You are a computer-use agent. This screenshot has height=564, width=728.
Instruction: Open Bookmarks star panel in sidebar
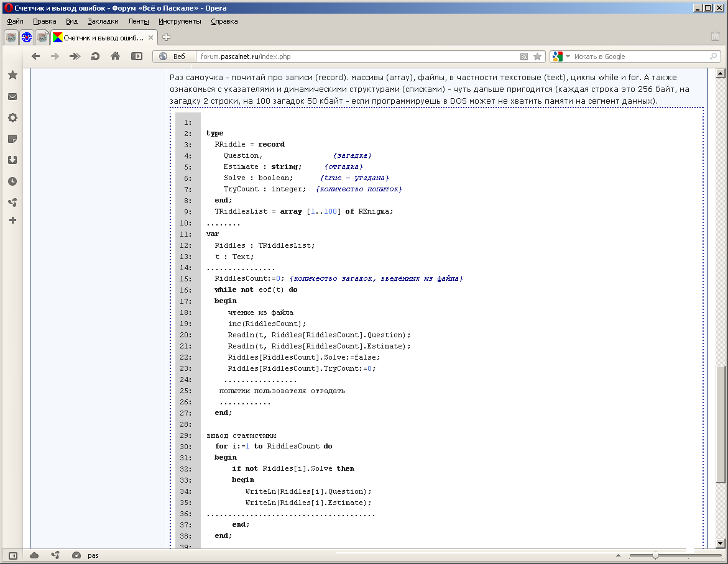pyautogui.click(x=12, y=75)
